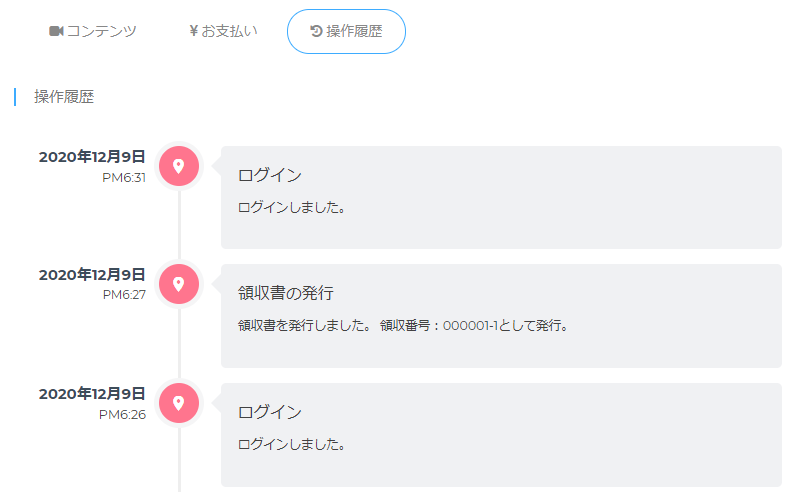This screenshot has height=492, width=802.
Task: Switch to the お支払い tab
Action: pyautogui.click(x=223, y=31)
